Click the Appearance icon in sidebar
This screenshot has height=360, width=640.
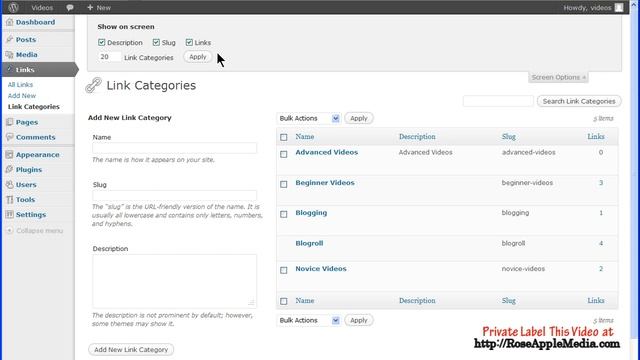pos(9,155)
